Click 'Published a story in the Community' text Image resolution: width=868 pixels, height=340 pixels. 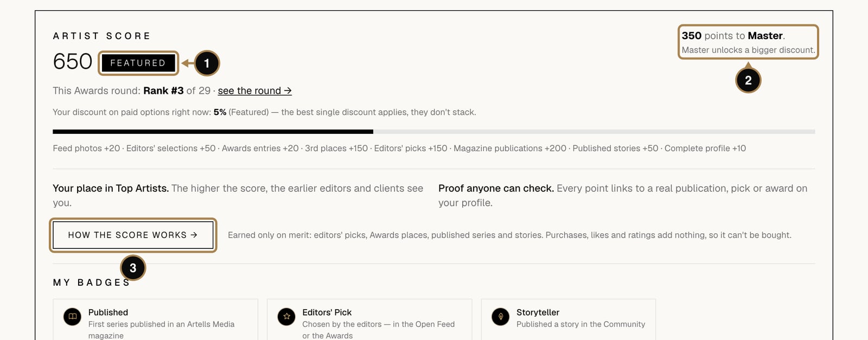click(x=580, y=324)
